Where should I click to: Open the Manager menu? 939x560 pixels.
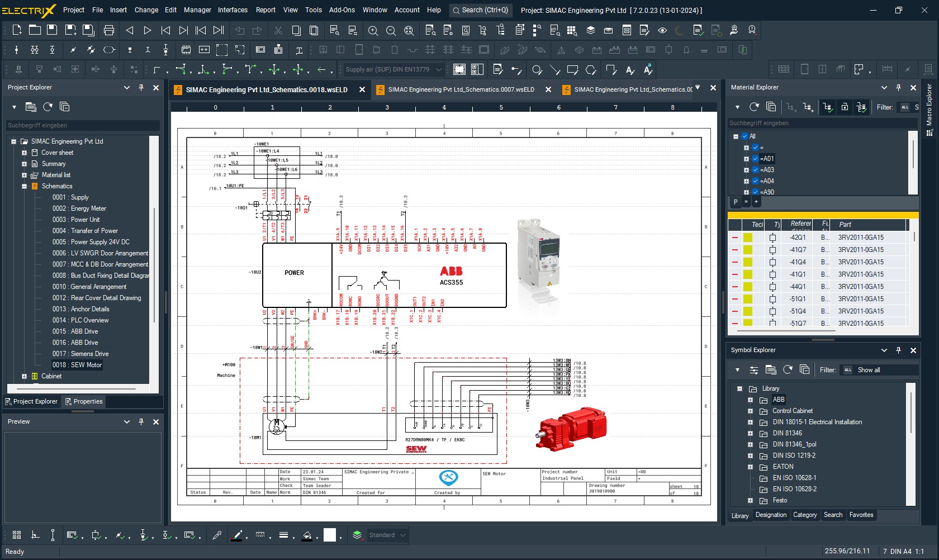click(197, 10)
